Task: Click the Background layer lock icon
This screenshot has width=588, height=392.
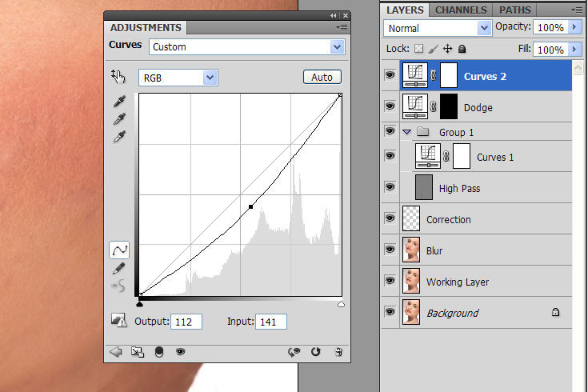Action: tap(555, 312)
